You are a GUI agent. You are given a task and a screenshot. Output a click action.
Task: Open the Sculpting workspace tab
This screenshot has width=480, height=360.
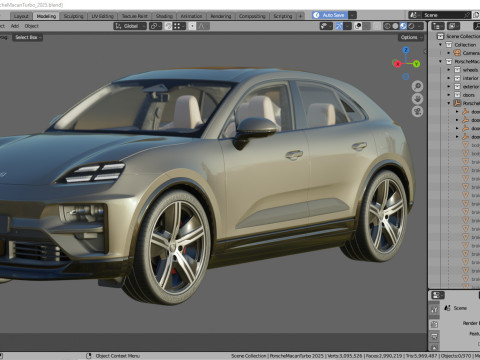point(73,16)
